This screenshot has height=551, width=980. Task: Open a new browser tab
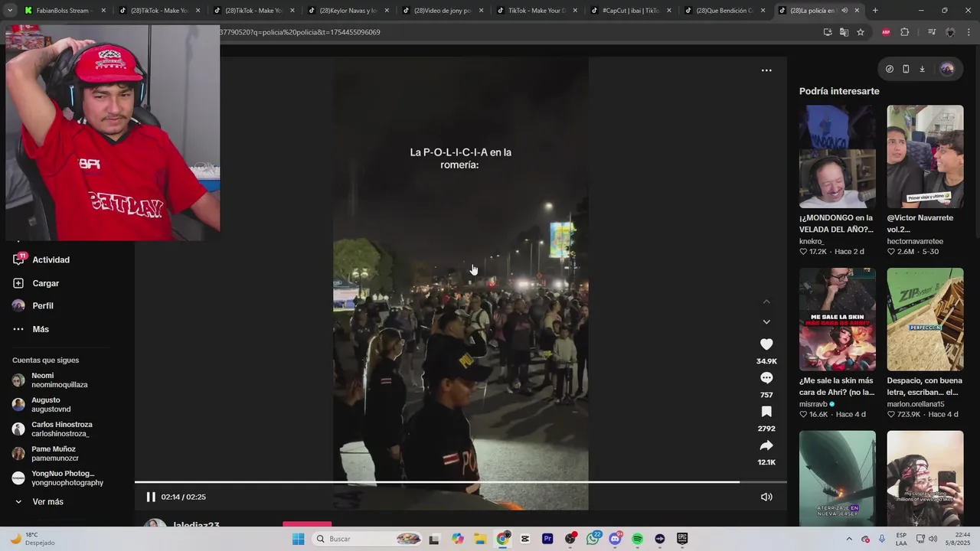click(x=875, y=11)
